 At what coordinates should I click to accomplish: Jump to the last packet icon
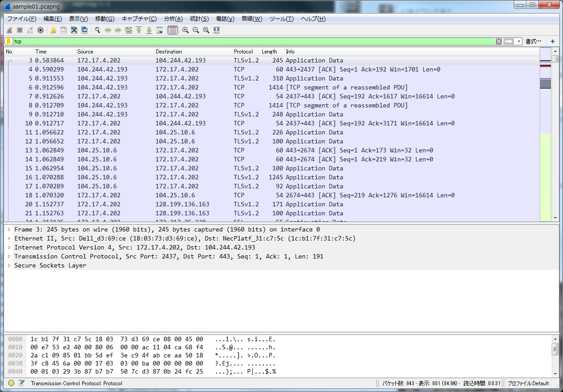[149, 30]
